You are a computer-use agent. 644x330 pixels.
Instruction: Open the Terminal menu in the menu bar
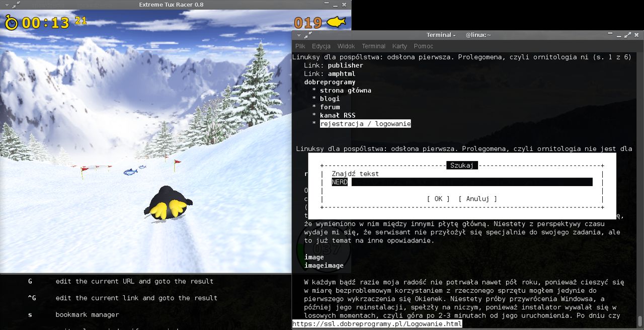coord(373,46)
